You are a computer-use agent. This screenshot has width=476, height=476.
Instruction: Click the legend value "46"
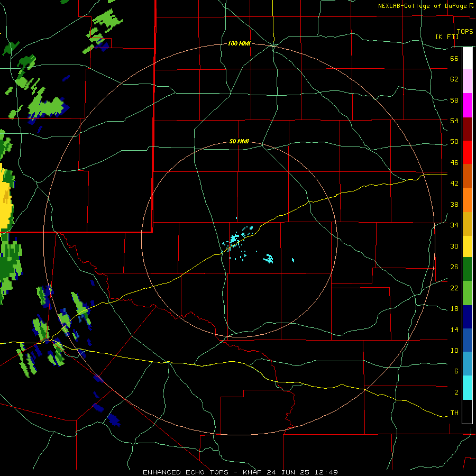(x=454, y=163)
